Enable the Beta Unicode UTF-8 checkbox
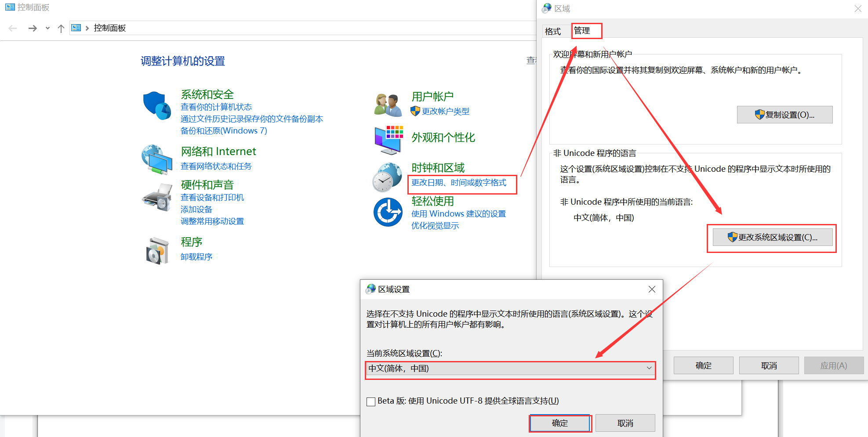 371,401
